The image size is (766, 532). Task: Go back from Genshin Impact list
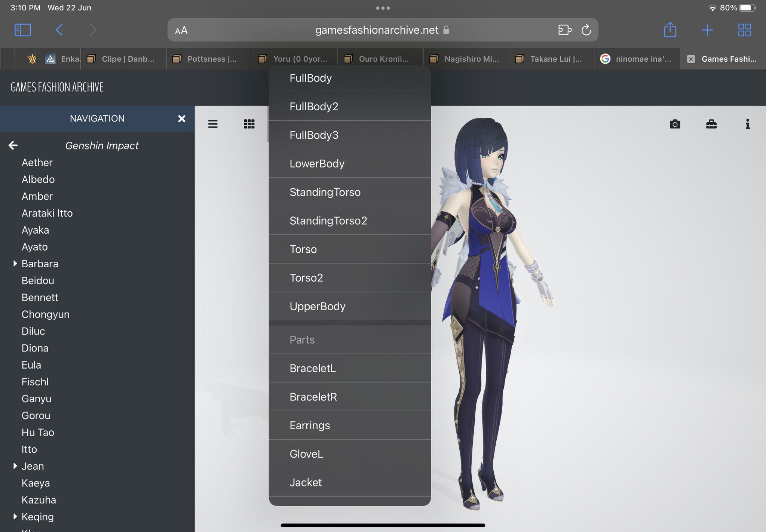pos(13,145)
